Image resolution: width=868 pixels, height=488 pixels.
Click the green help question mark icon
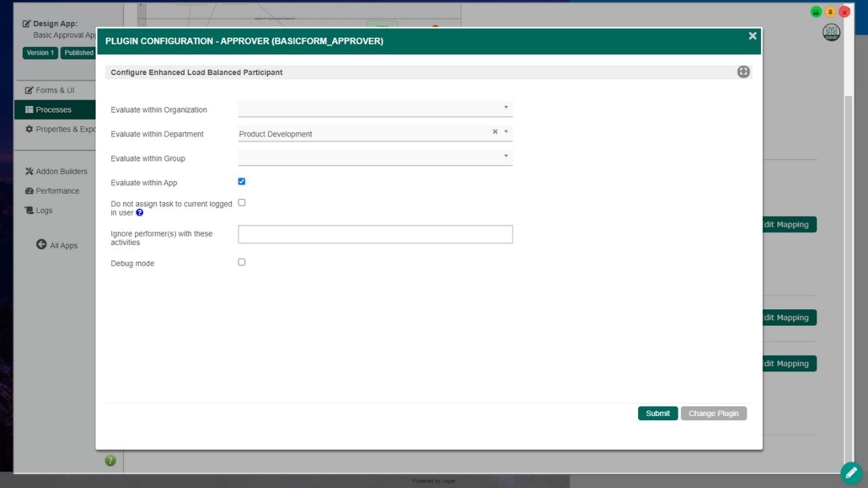tap(111, 461)
